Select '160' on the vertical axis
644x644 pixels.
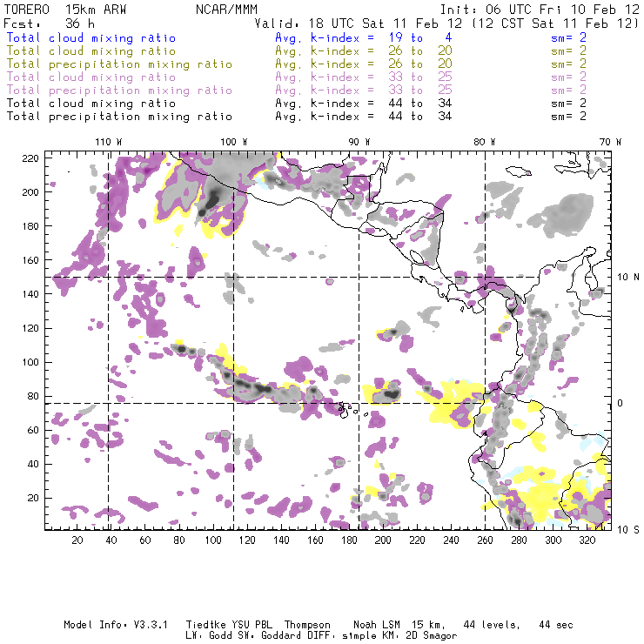click(x=30, y=260)
